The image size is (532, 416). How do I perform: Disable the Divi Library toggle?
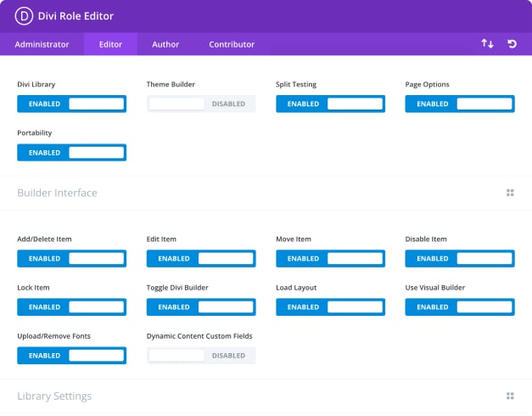(x=72, y=104)
